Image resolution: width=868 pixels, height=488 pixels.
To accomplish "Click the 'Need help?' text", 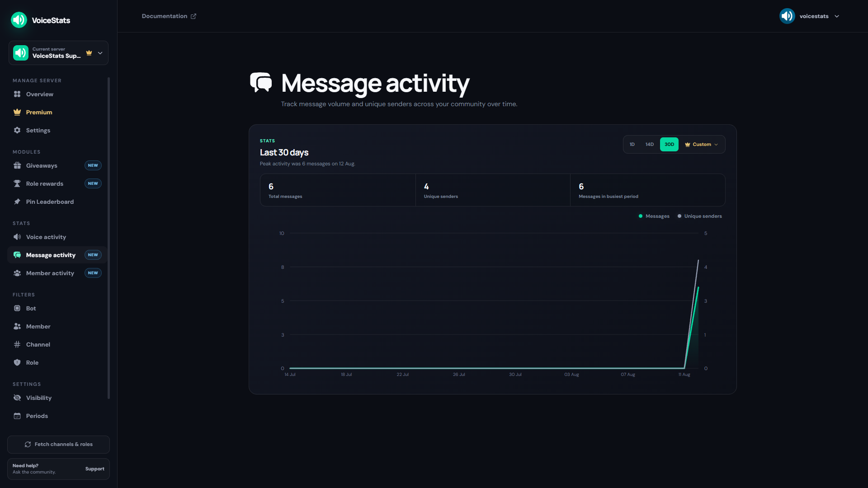I will (25, 465).
